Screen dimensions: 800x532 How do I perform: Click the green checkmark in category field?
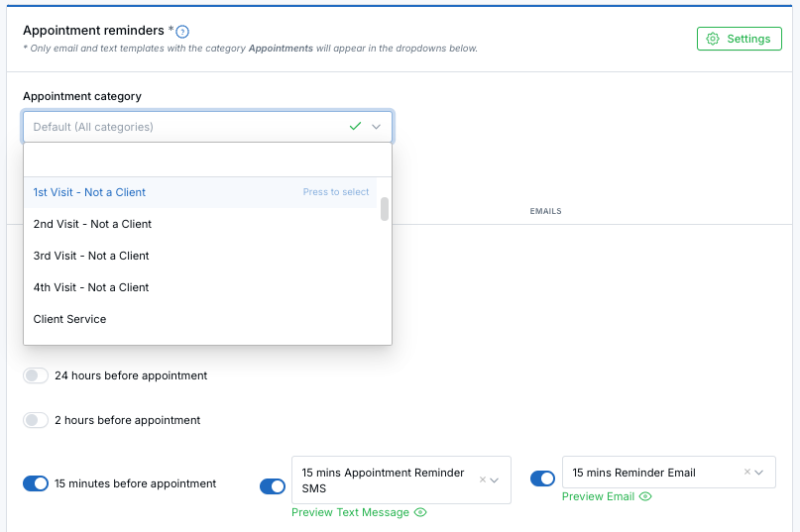[356, 127]
